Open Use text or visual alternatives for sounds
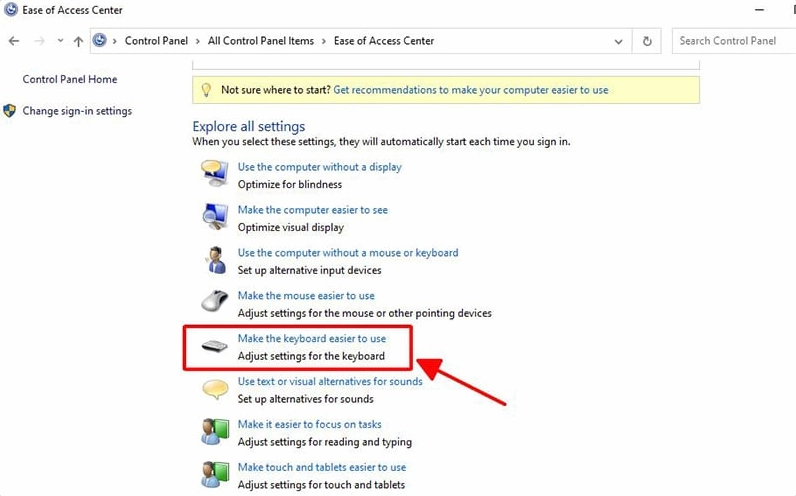This screenshot has height=496, width=796. (x=330, y=381)
